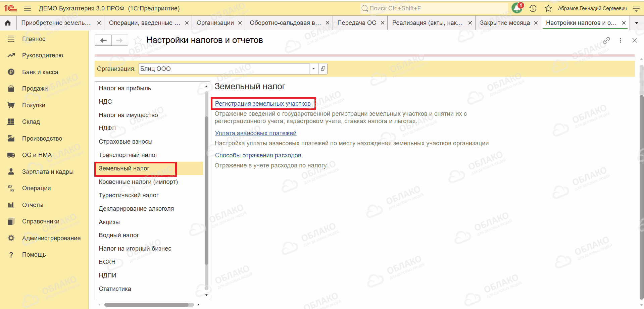This screenshot has width=644, height=309.
Task: Open the Производство section
Action: pos(42,139)
